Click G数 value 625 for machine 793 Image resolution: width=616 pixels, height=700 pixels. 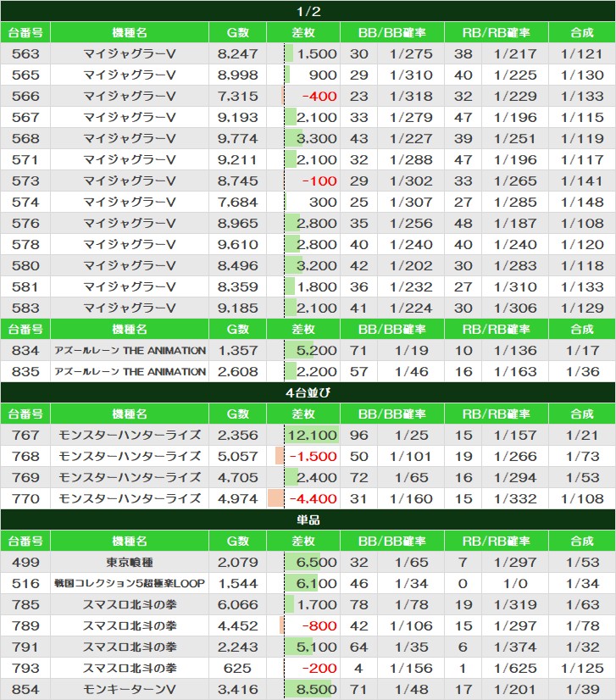(x=237, y=669)
